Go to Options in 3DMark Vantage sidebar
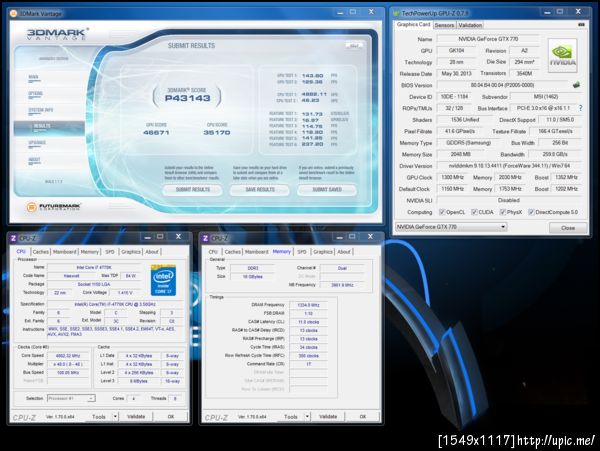600x451 pixels. (35, 94)
